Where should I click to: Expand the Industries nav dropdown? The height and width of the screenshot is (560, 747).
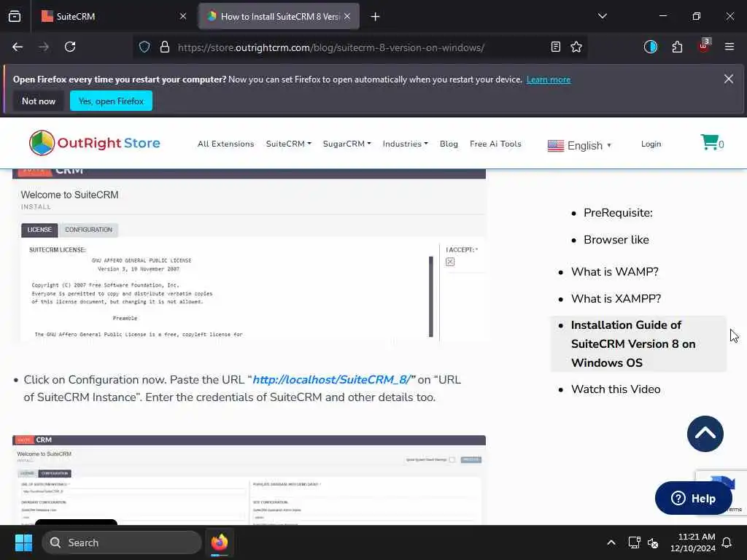point(406,144)
